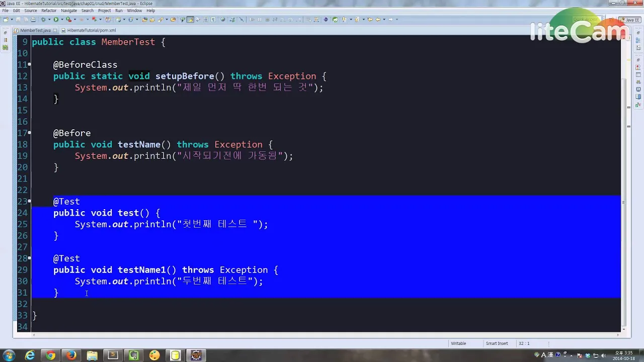Collapse the @BeforeClass method fold marker
The image size is (644, 362).
[x=30, y=65]
